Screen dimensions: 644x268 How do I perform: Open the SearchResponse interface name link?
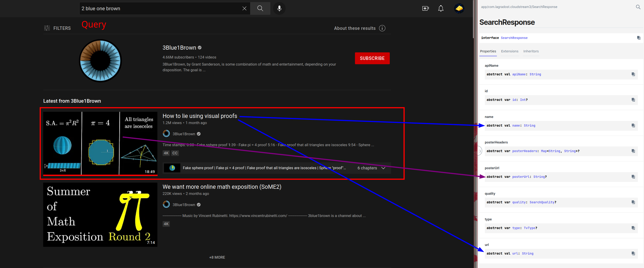(x=514, y=38)
